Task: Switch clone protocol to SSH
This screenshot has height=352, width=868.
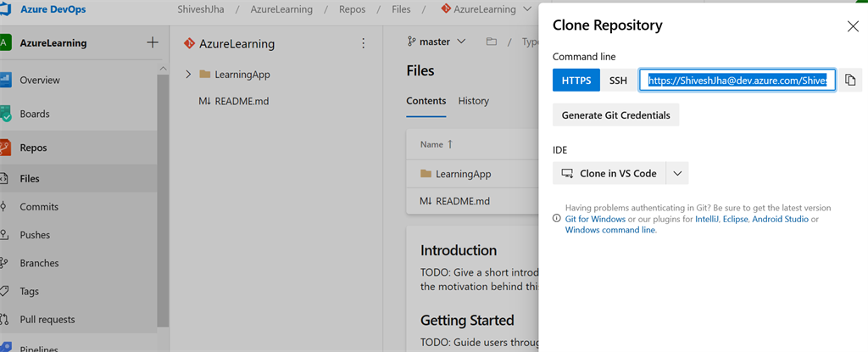Action: click(618, 81)
